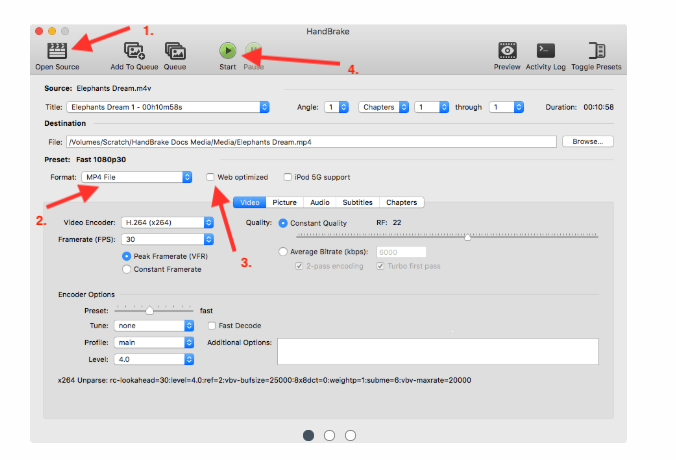
Task: Open the Chapters range type dropdown
Action: point(383,107)
